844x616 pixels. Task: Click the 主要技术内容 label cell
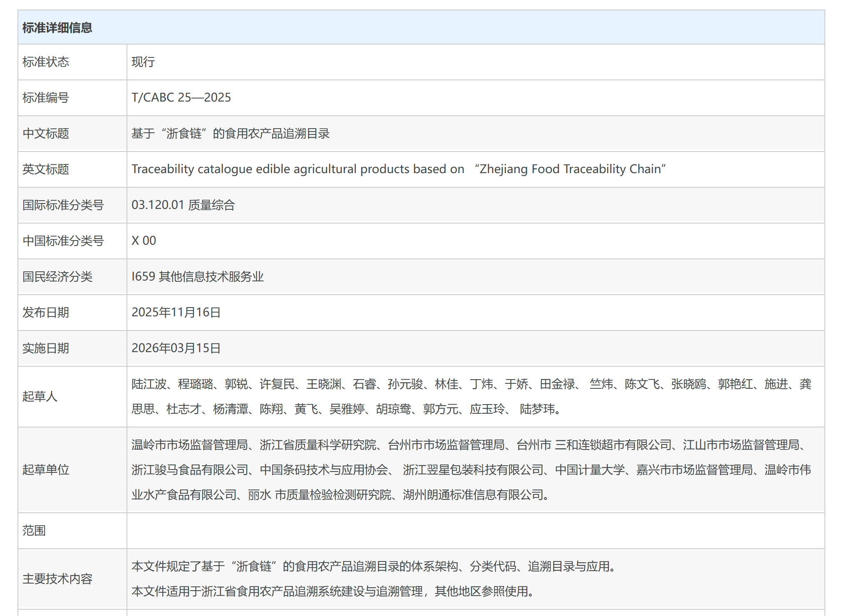[x=57, y=579]
